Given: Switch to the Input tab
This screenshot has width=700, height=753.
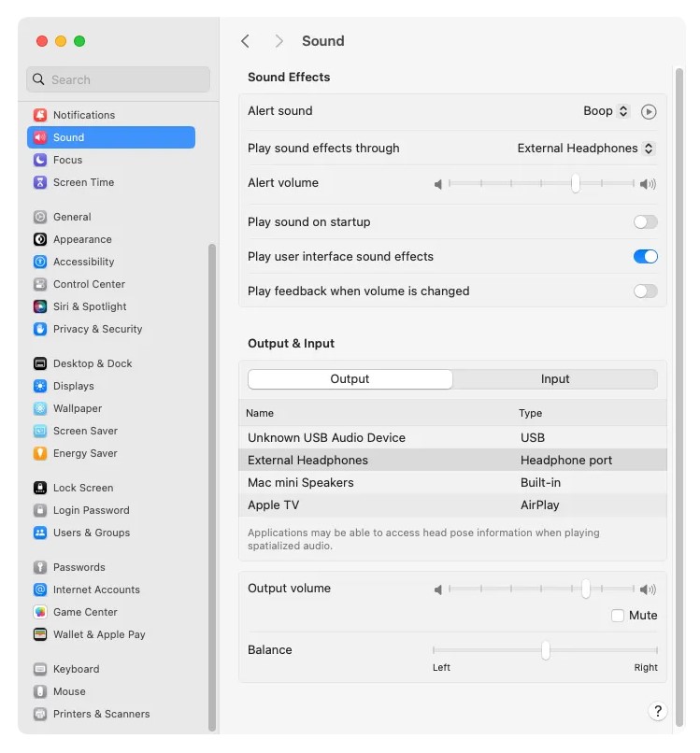Looking at the screenshot, I should point(555,379).
